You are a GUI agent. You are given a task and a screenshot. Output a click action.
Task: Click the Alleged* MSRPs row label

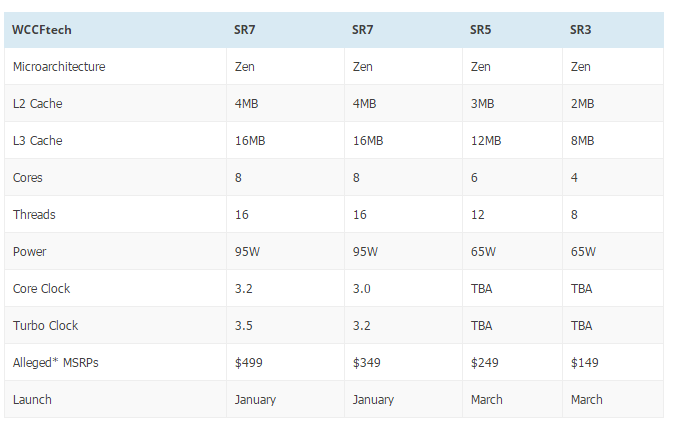point(54,363)
